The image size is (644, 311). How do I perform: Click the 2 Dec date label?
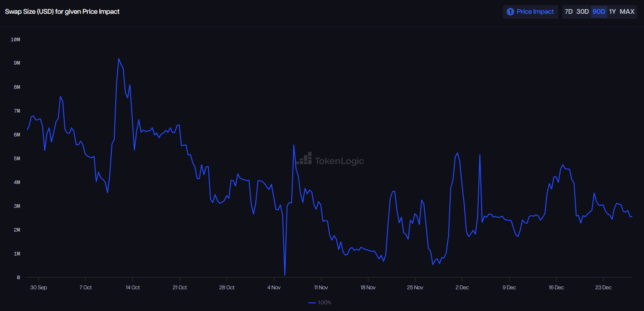click(x=462, y=288)
